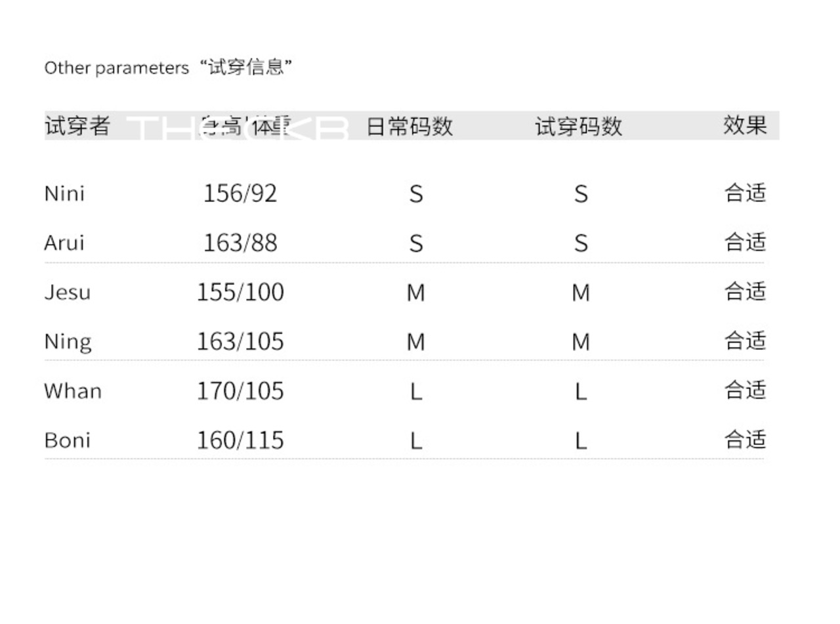Viewport: 840px width, 624px height.
Task: Click the 效果 column header
Action: coord(745,125)
